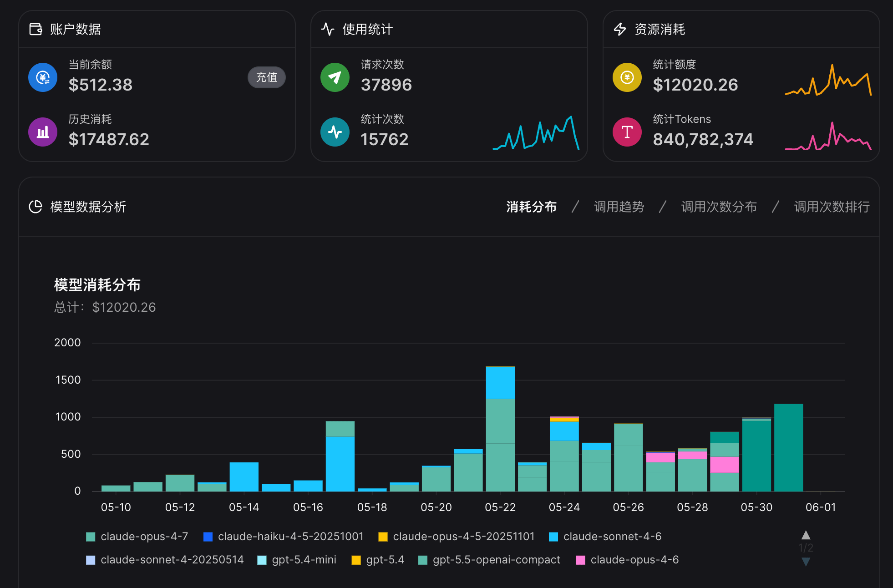
Task: Click the 840,782,374 tokens value
Action: click(703, 139)
